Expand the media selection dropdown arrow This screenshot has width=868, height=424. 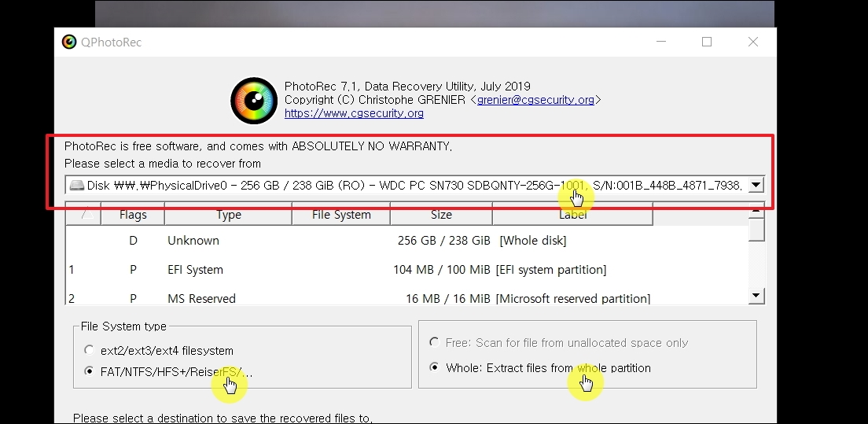pyautogui.click(x=756, y=186)
